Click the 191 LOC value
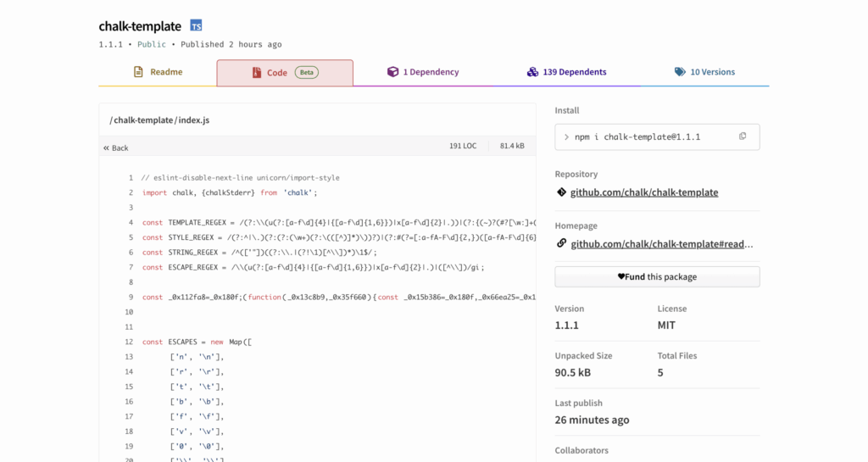This screenshot has width=868, height=462. pos(463,146)
